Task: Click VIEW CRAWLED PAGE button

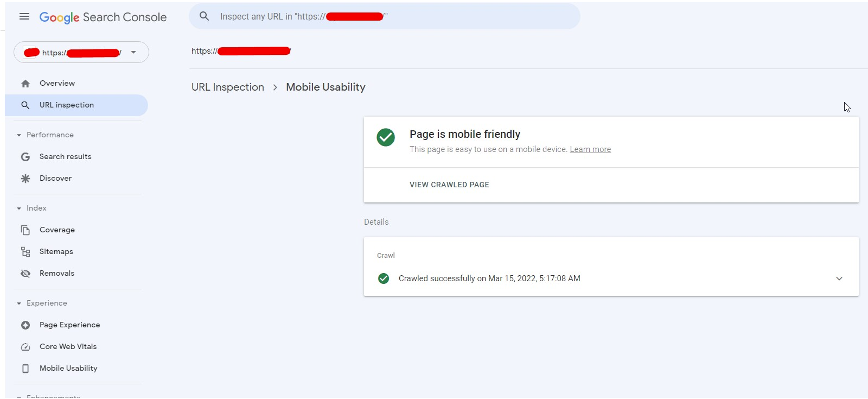Action: pos(449,185)
